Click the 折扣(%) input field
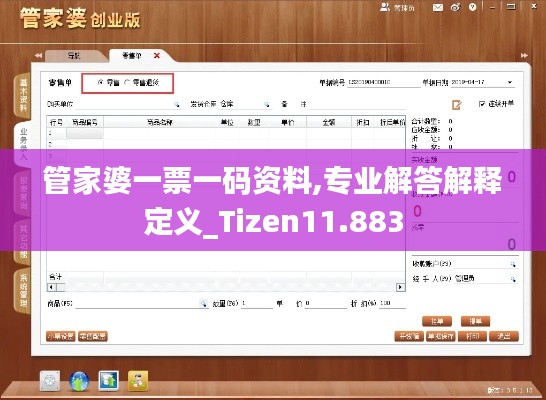 coord(392,304)
